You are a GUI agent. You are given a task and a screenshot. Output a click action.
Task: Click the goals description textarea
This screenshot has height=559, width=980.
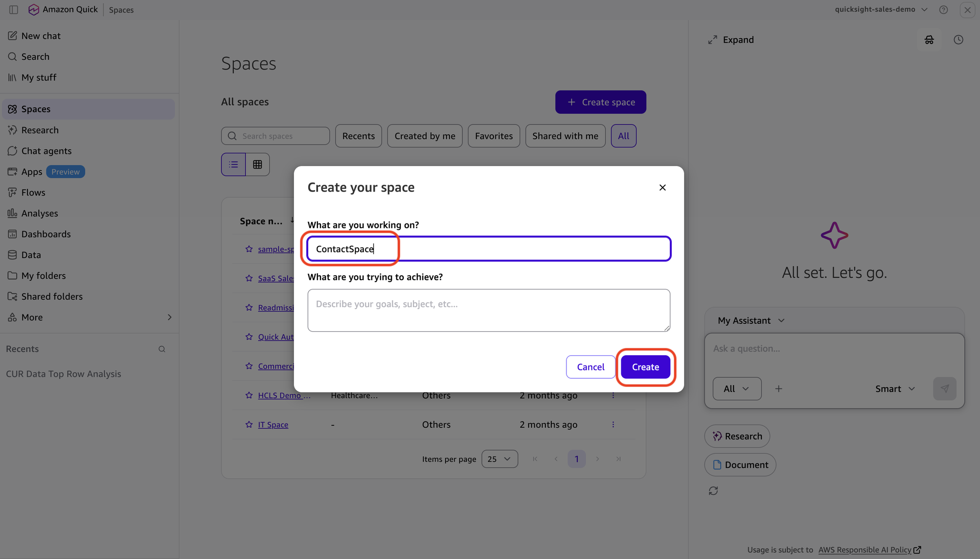pyautogui.click(x=489, y=310)
